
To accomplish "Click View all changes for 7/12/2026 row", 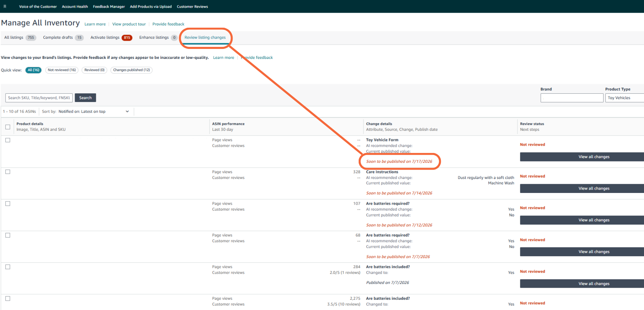I will point(582,220).
